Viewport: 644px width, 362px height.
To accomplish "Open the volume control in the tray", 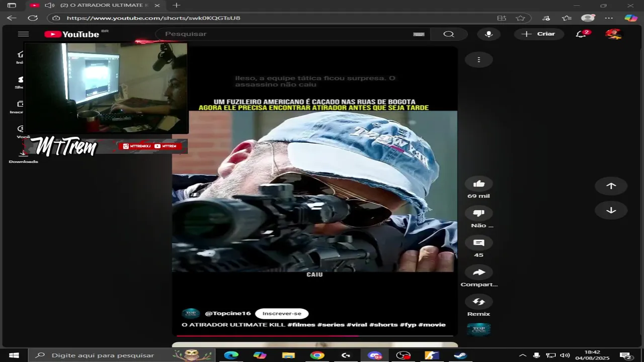I will (x=565, y=355).
